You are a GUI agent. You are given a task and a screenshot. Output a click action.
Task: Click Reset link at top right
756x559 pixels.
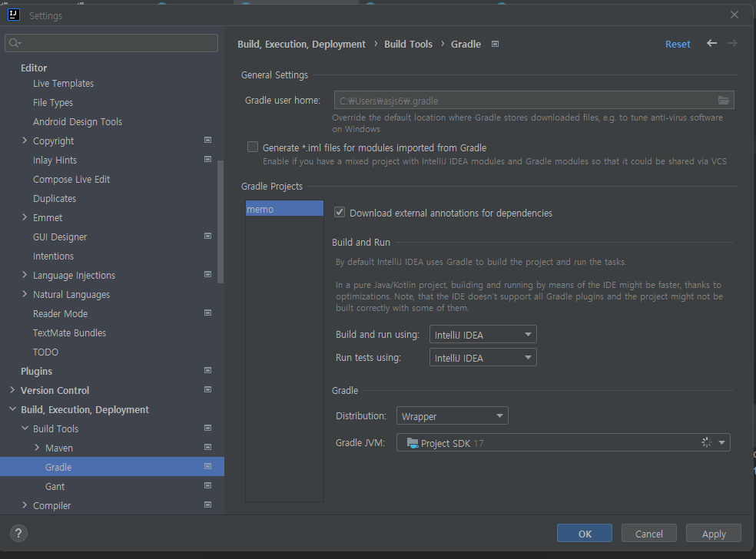click(x=678, y=44)
